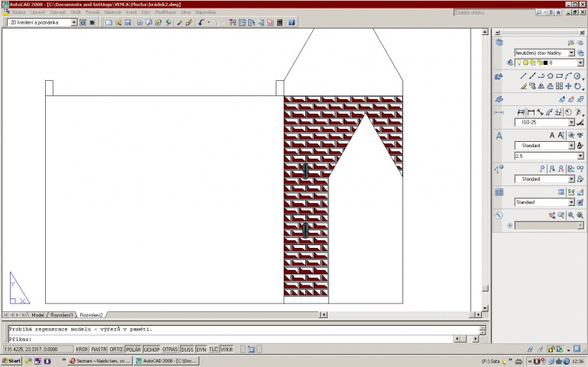Click the Plot print icon
This screenshot has width=588, height=367.
point(140,22)
